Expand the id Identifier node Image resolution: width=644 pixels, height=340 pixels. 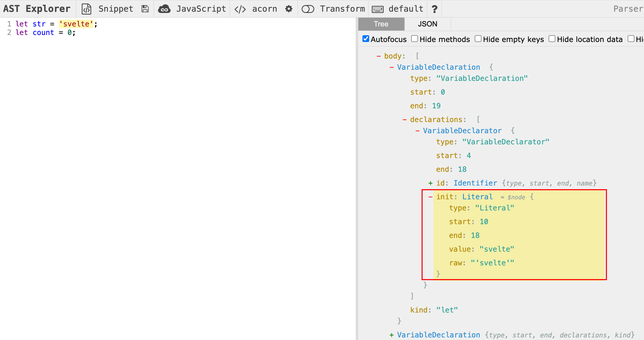coord(430,183)
